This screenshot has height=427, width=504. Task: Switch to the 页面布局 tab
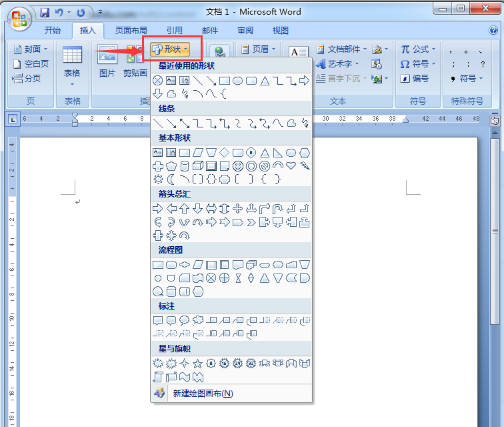[131, 30]
